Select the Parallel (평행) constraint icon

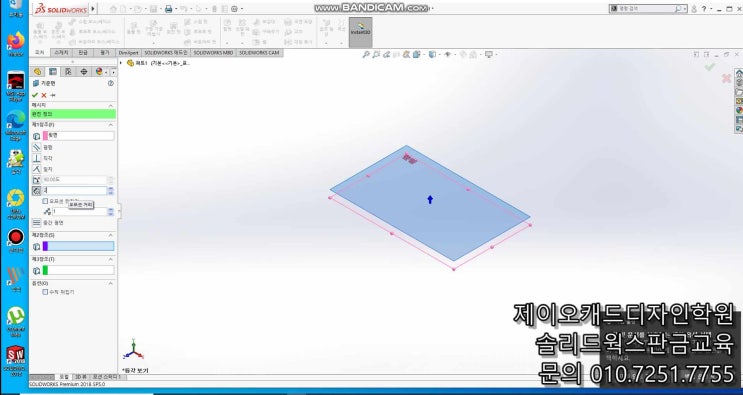(36, 147)
